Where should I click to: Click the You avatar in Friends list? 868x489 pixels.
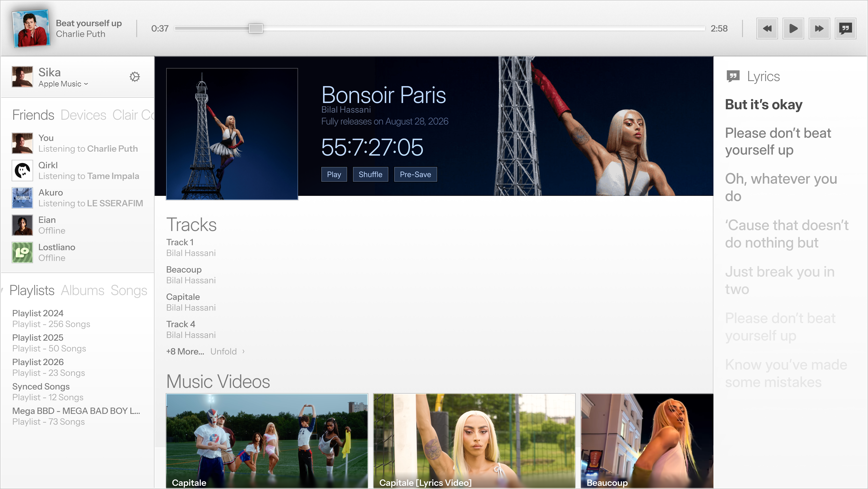pos(22,143)
